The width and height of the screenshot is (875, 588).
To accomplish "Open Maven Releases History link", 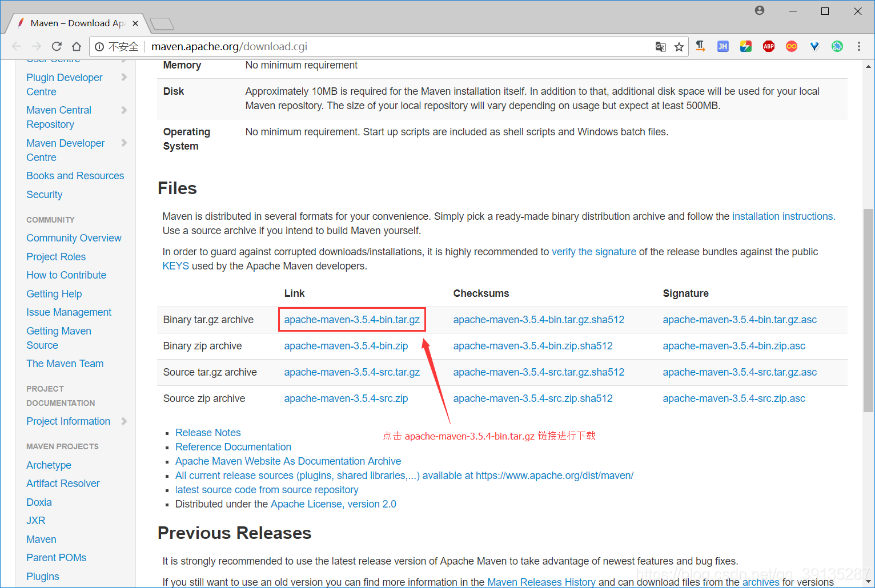I will (541, 582).
